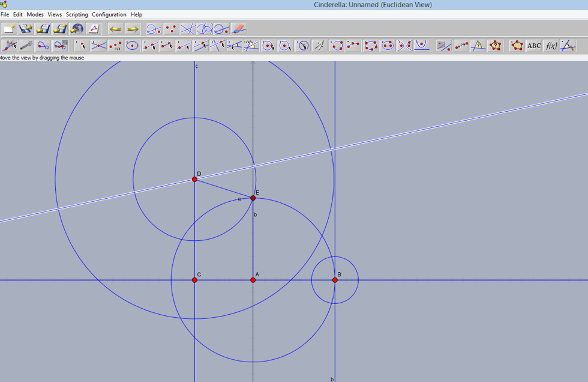This screenshot has height=382, width=588.
Task: Pick the Add text ABC tool
Action: pos(533,46)
